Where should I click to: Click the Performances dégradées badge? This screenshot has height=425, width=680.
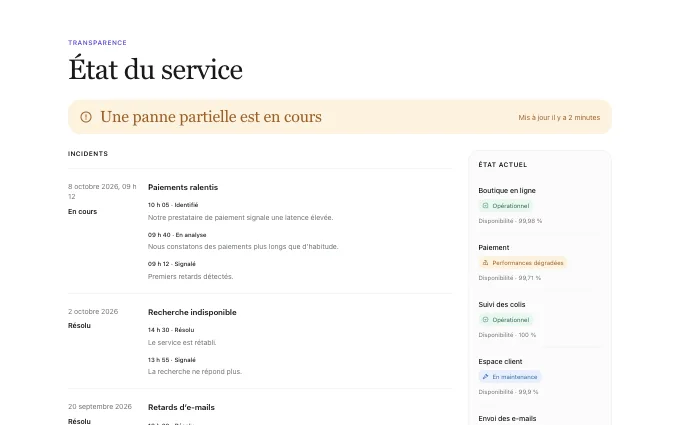[523, 263]
